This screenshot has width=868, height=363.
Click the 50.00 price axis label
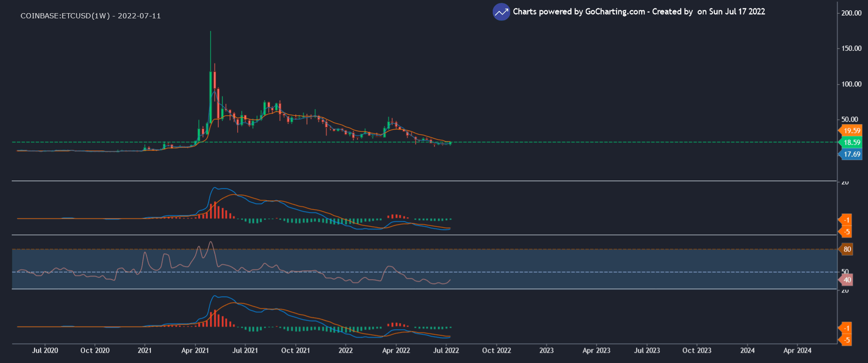click(x=850, y=119)
